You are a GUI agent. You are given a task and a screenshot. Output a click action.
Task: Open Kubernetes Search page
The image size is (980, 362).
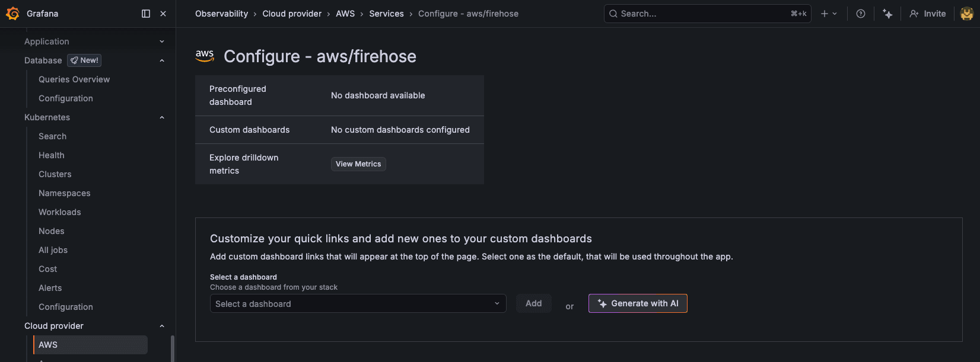pyautogui.click(x=52, y=136)
